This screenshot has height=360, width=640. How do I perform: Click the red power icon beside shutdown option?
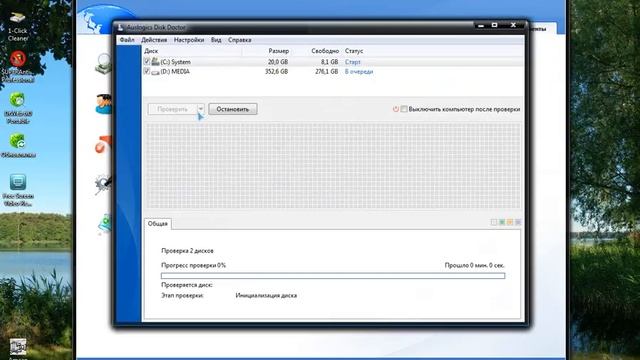coord(396,109)
